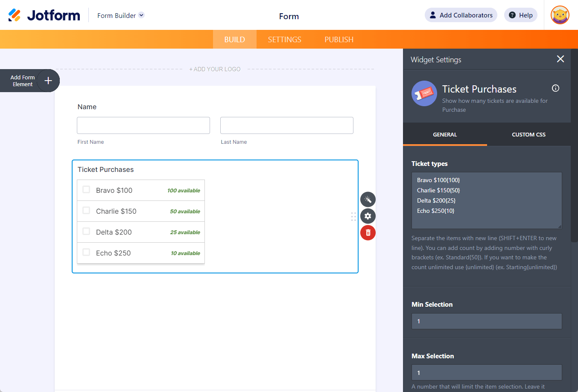Click the Add Collaborators button
This screenshot has height=392, width=578.
click(x=461, y=15)
